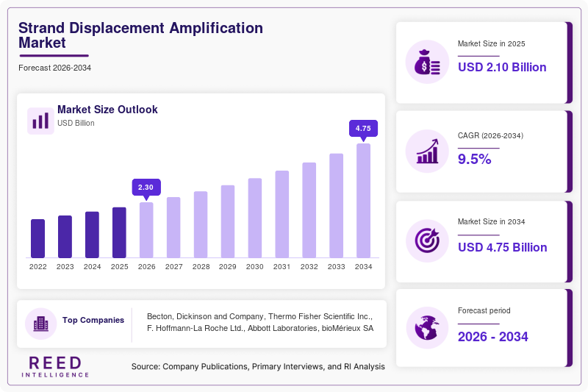Screen dimensions: 588x392
Task: Click the Market Size Outlook heading
Action: tap(107, 110)
